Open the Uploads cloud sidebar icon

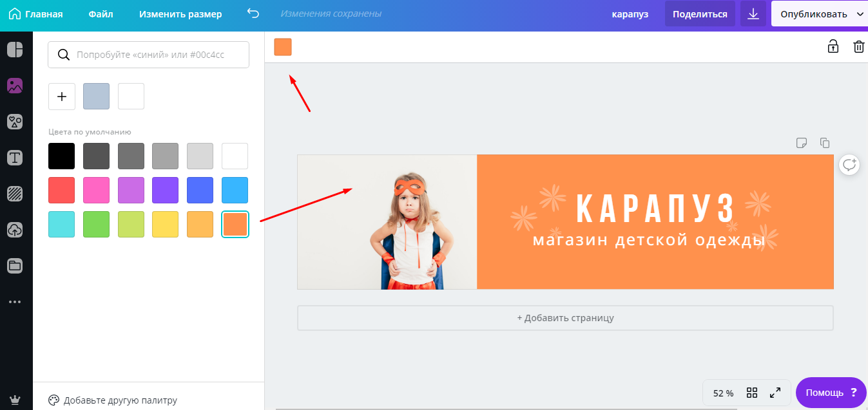(x=15, y=230)
